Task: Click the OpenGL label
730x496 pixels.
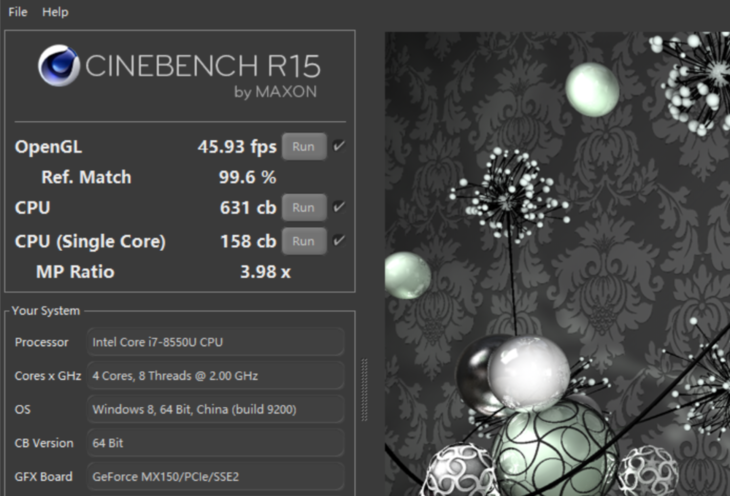Action: tap(48, 147)
